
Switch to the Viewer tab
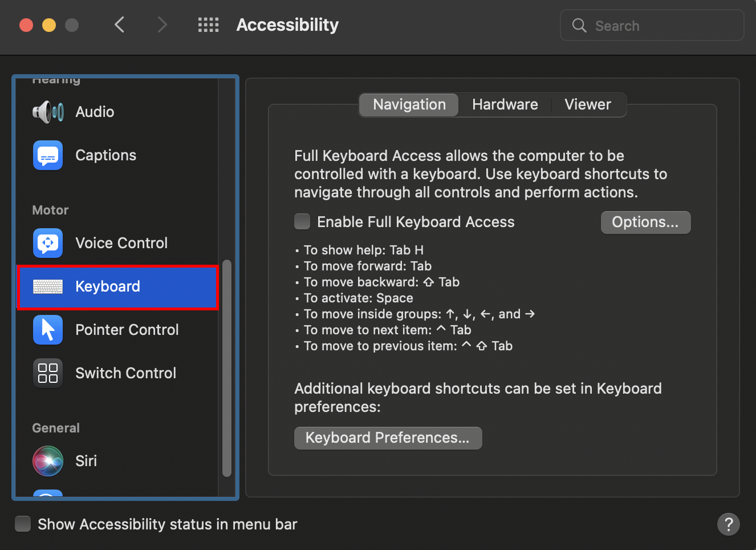pos(587,105)
